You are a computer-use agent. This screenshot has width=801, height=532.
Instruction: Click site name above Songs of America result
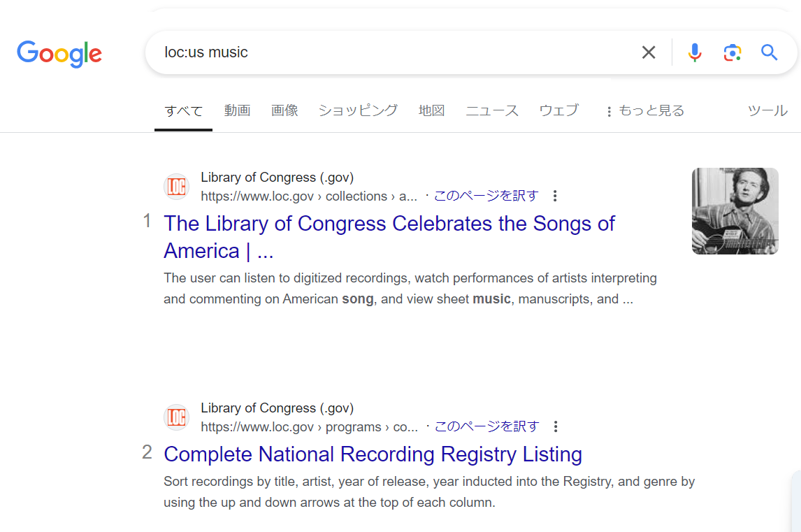pyautogui.click(x=277, y=178)
